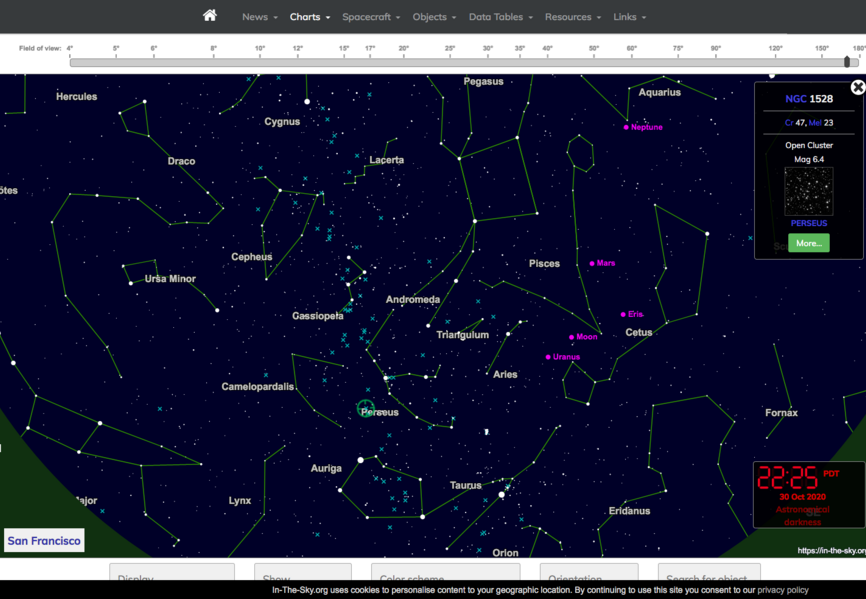Click the Neptune planet marker

(x=626, y=127)
